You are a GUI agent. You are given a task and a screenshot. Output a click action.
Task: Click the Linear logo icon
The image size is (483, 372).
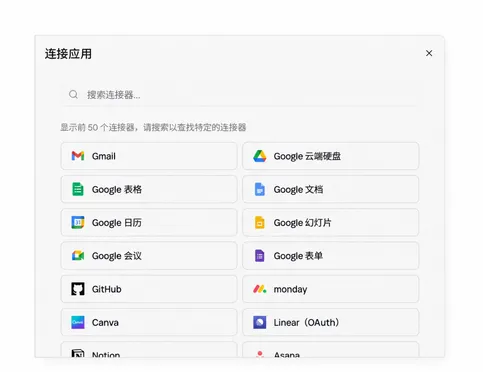(x=260, y=322)
